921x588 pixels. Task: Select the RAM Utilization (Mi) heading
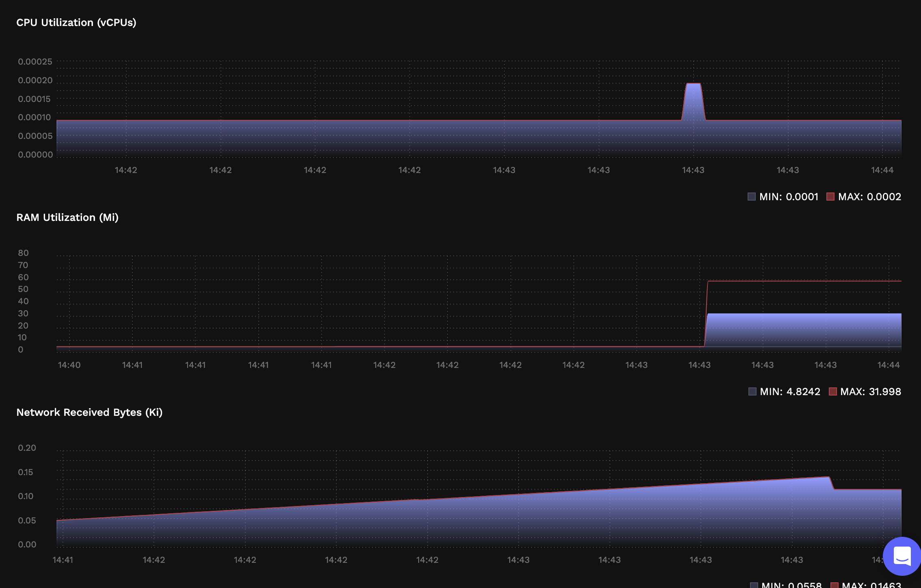[67, 217]
